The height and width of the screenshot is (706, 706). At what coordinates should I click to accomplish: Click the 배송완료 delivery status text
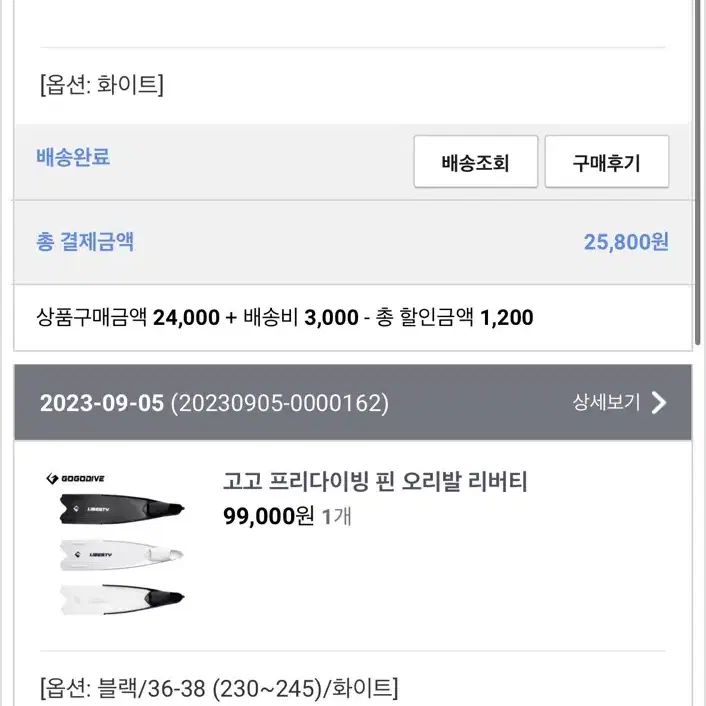(x=73, y=157)
